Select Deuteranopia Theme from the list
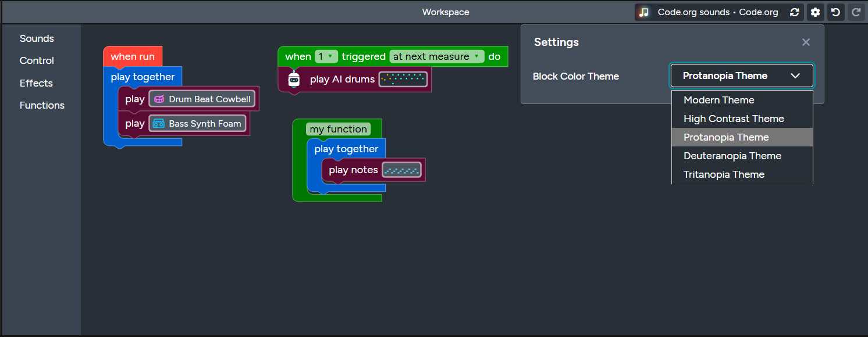This screenshot has width=868, height=337. click(x=732, y=156)
